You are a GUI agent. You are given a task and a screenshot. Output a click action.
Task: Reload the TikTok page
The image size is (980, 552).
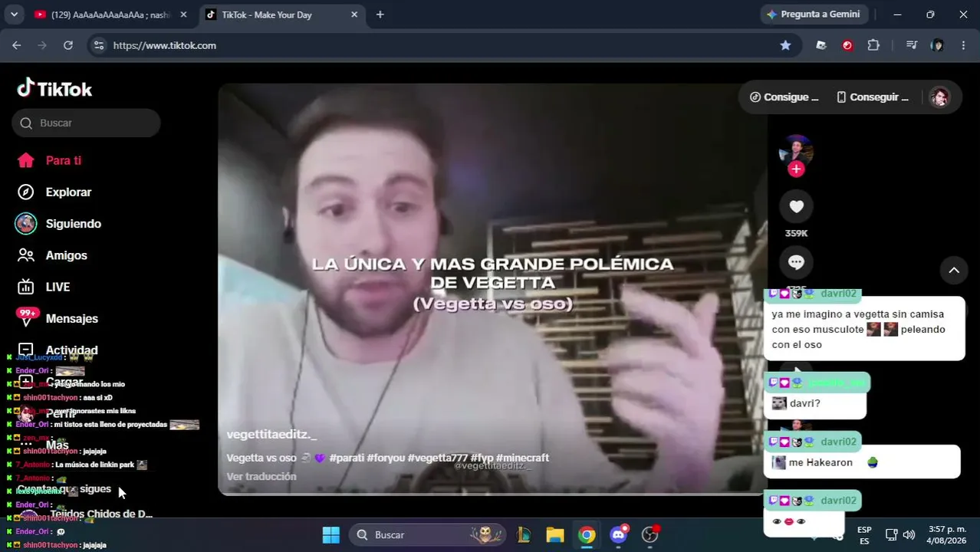[x=68, y=45]
